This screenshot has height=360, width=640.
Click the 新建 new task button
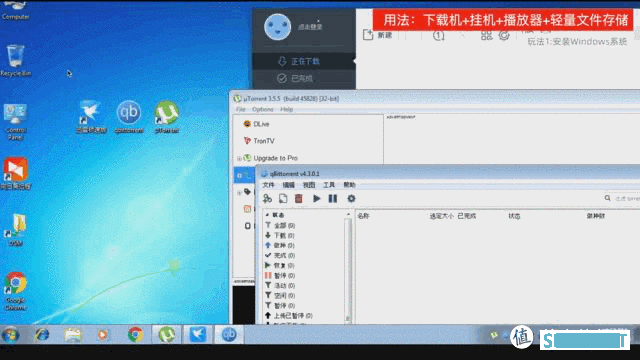click(378, 35)
